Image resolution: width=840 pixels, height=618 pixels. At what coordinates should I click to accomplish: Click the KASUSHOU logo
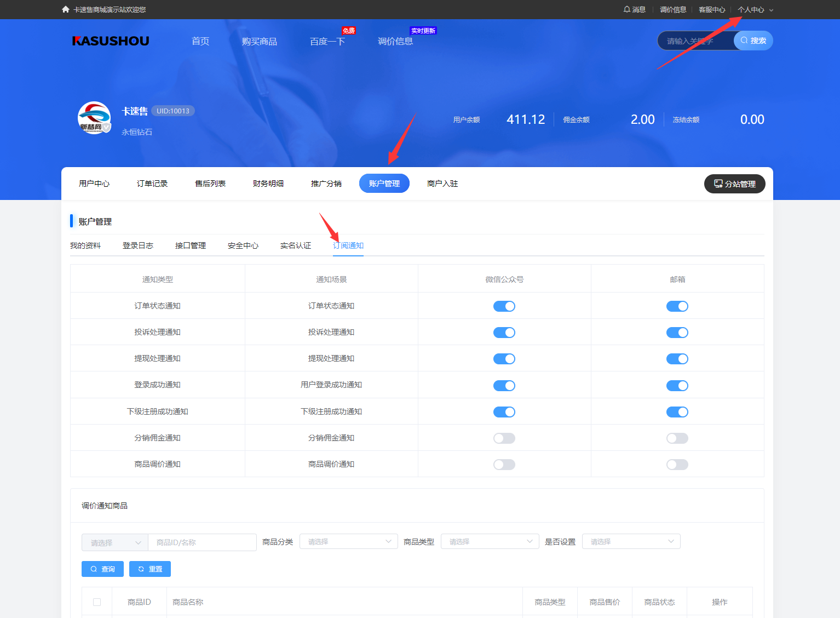pos(111,41)
